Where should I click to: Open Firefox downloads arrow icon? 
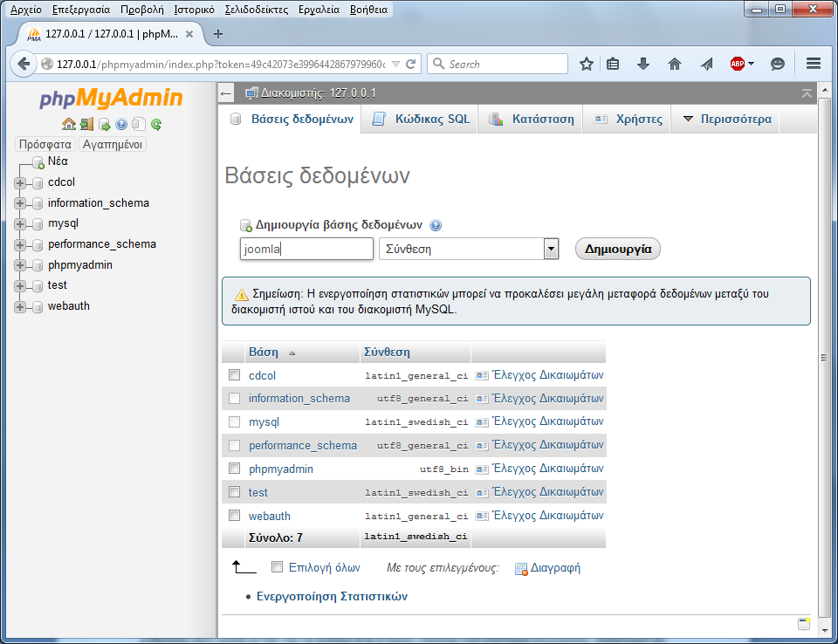(643, 64)
